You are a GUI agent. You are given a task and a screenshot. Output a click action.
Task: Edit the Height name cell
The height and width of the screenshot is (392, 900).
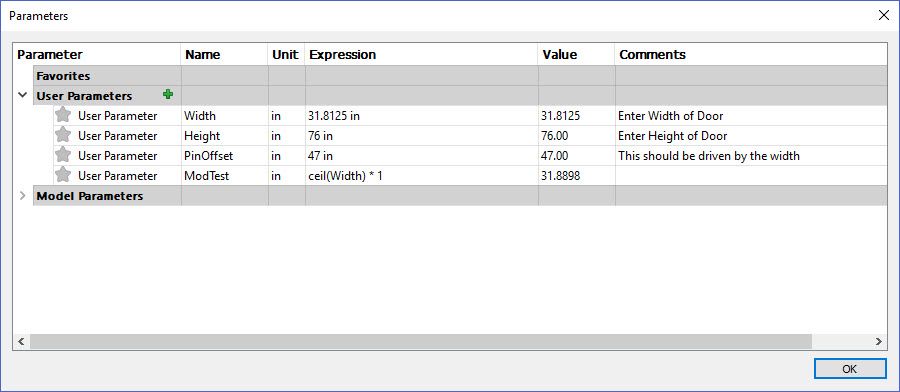224,135
